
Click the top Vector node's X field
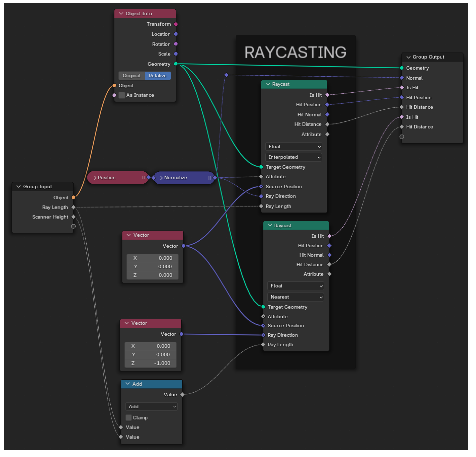pos(153,258)
